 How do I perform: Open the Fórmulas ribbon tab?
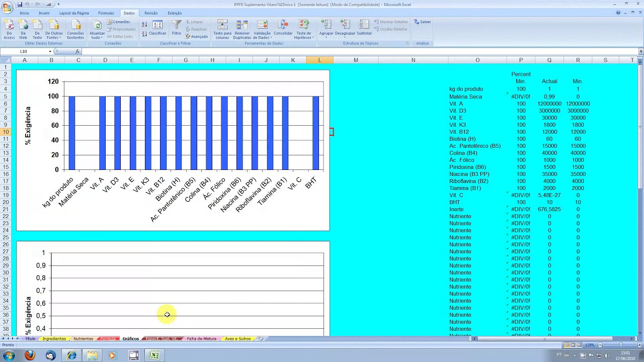(x=106, y=13)
